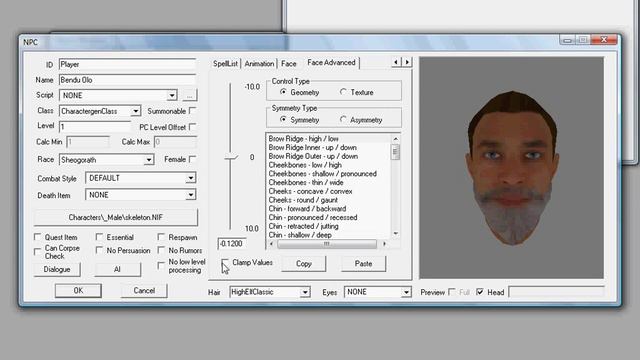Select "Cheeks - concave / convex"

[310, 191]
